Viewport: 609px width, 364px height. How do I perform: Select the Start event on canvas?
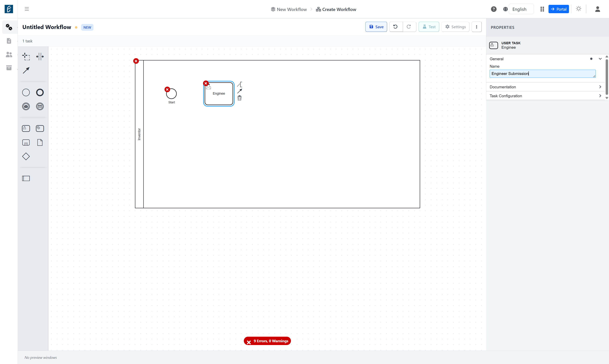[x=171, y=94]
